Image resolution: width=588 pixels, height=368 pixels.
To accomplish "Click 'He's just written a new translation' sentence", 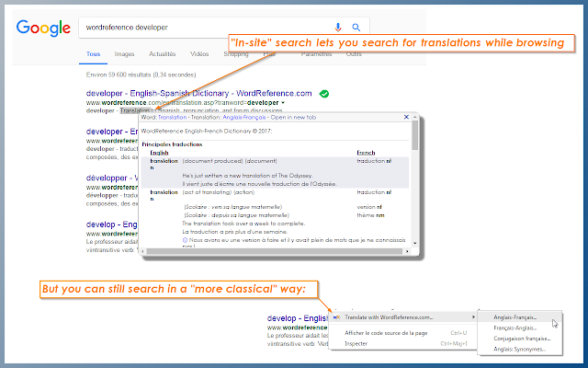I will tap(247, 176).
